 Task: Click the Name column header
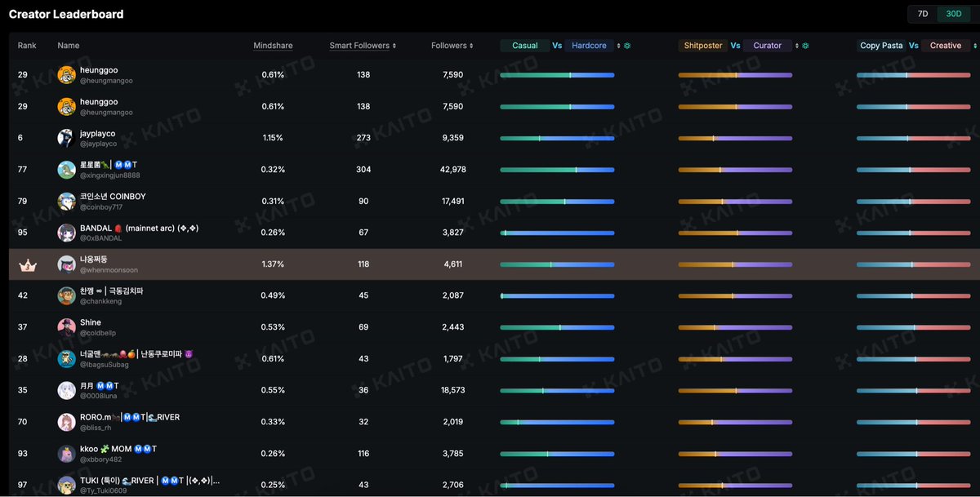[69, 46]
